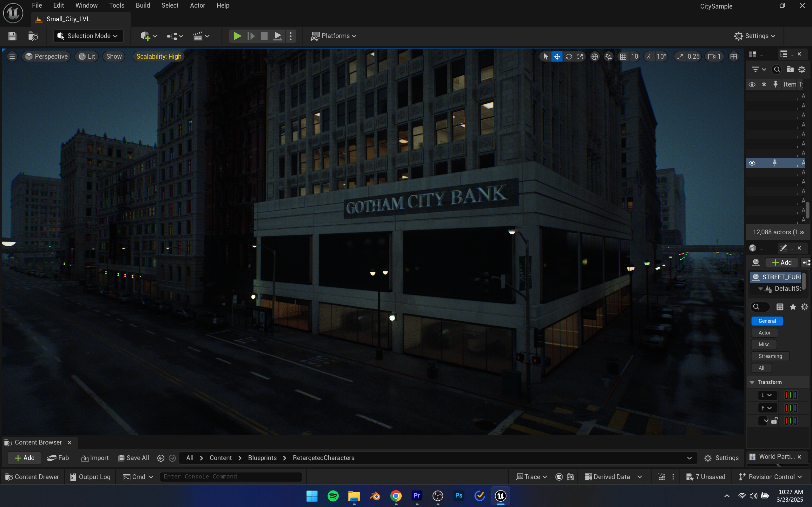Open the Build menu
This screenshot has height=507, width=812.
coord(142,5)
